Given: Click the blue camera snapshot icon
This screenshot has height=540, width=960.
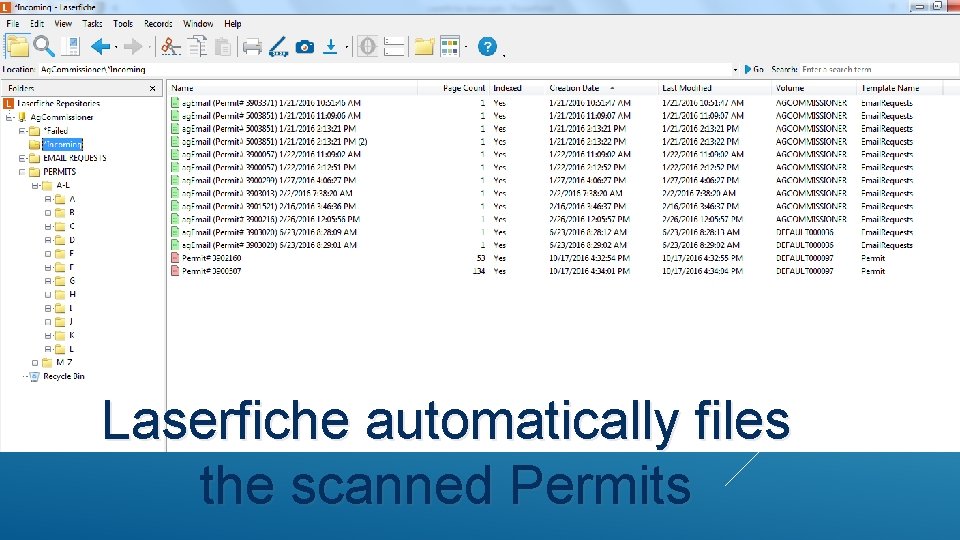Looking at the screenshot, I should [x=304, y=47].
